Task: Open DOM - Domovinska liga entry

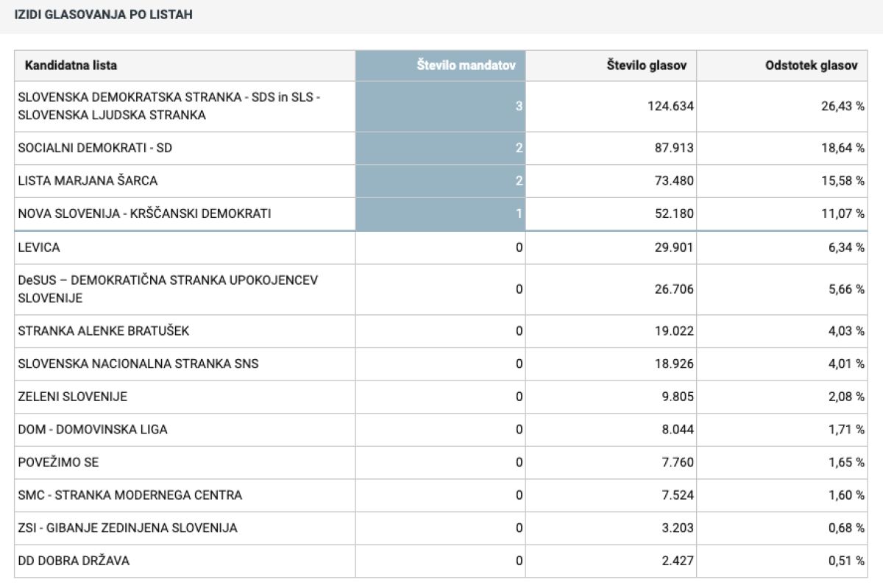Action: coord(92,429)
